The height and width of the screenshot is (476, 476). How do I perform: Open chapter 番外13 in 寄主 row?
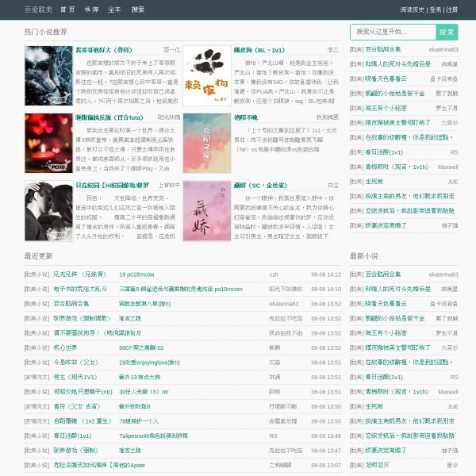(140, 377)
